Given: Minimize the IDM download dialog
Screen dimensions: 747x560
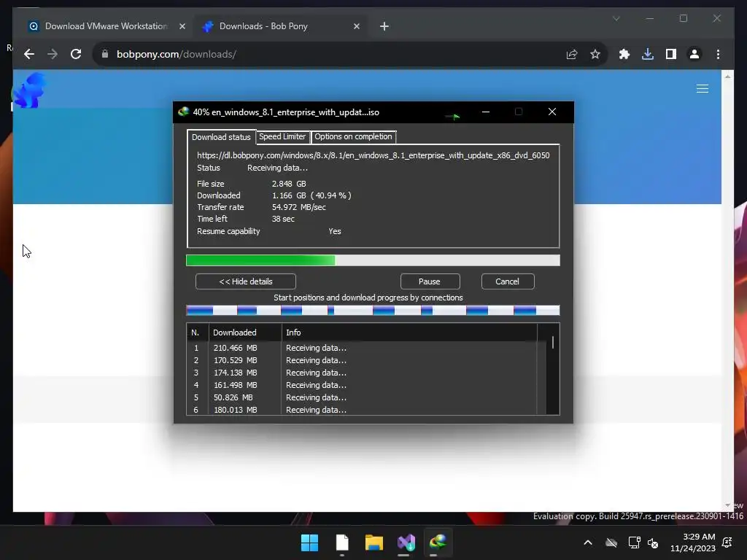Looking at the screenshot, I should [x=485, y=112].
